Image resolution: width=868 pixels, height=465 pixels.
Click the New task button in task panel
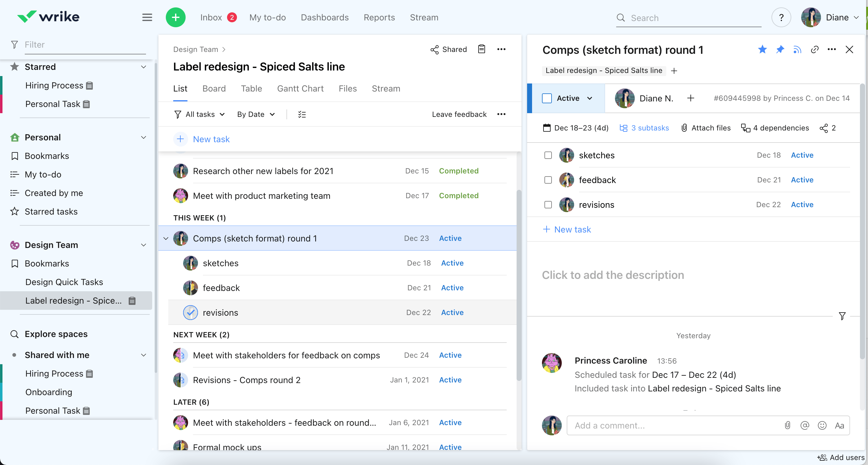point(567,229)
